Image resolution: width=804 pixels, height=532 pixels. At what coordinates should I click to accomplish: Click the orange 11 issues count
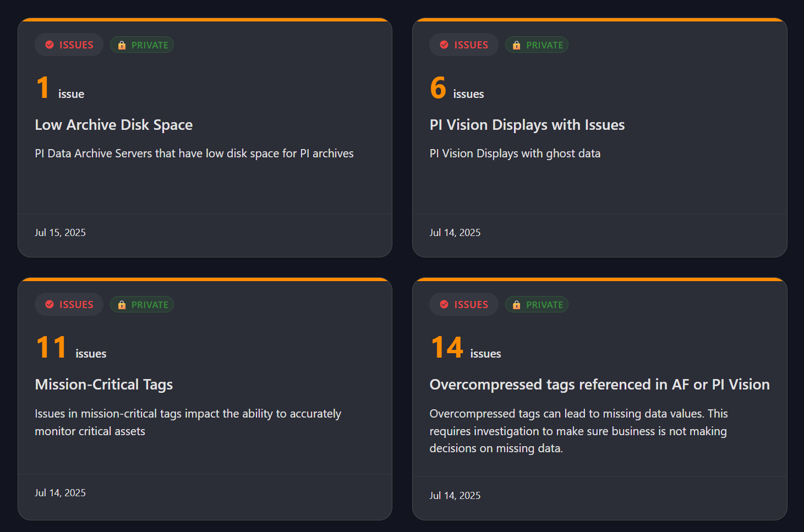pos(51,347)
